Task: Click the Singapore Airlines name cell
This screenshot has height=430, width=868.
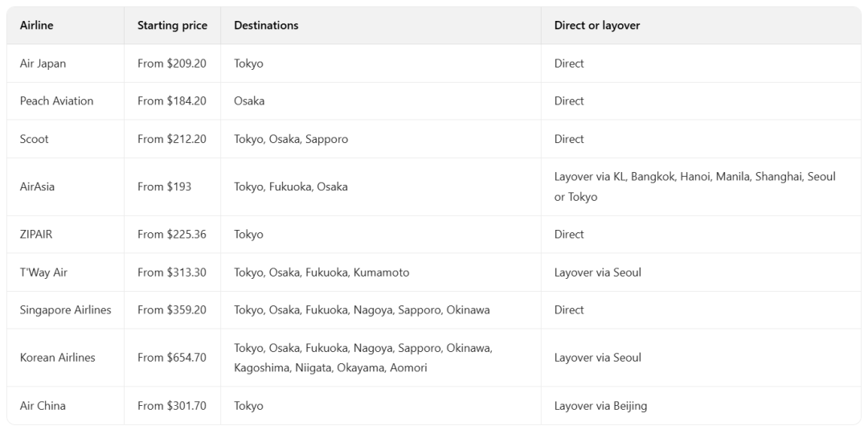Action: point(65,310)
